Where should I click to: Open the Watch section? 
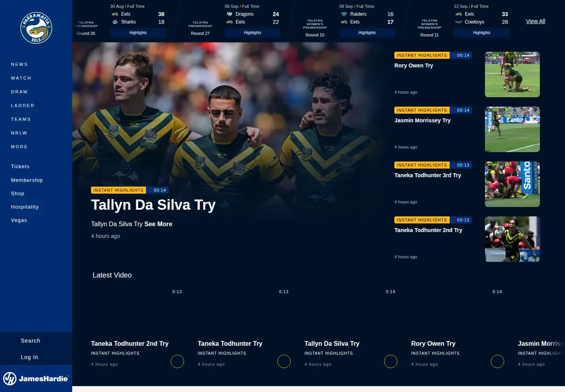tap(21, 78)
